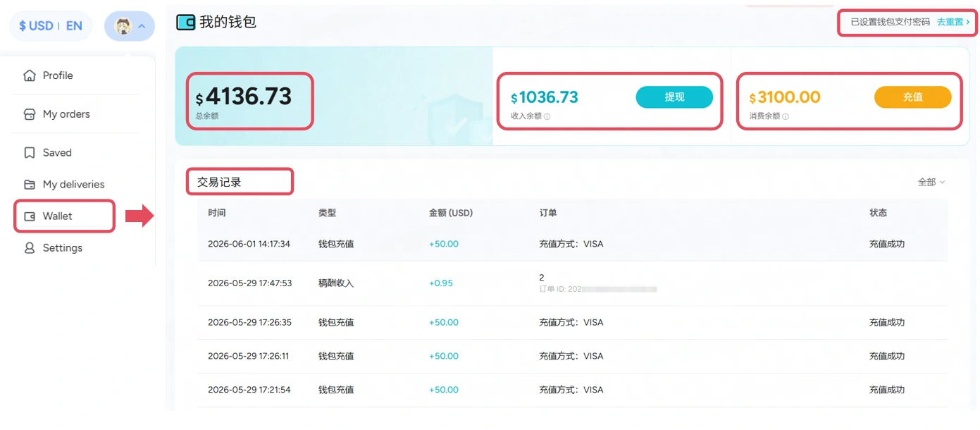Click +50.00 in the 2026-06-01 row
This screenshot has width=980, height=430.
point(444,244)
